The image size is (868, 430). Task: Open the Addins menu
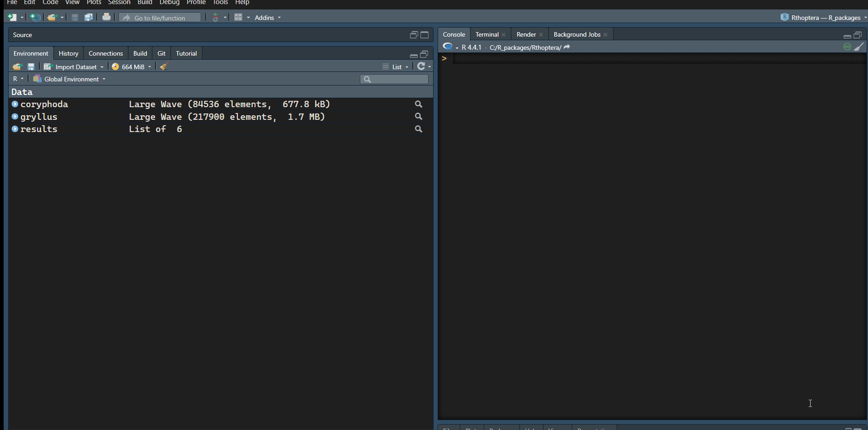coord(267,18)
